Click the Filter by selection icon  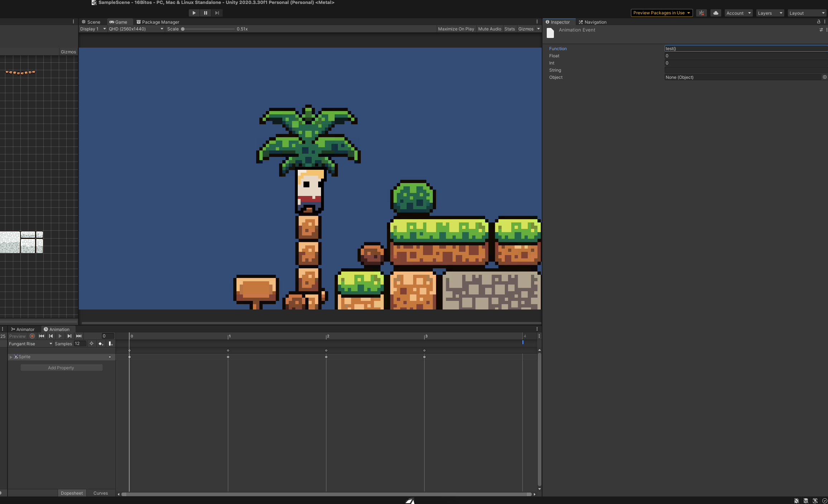click(91, 344)
